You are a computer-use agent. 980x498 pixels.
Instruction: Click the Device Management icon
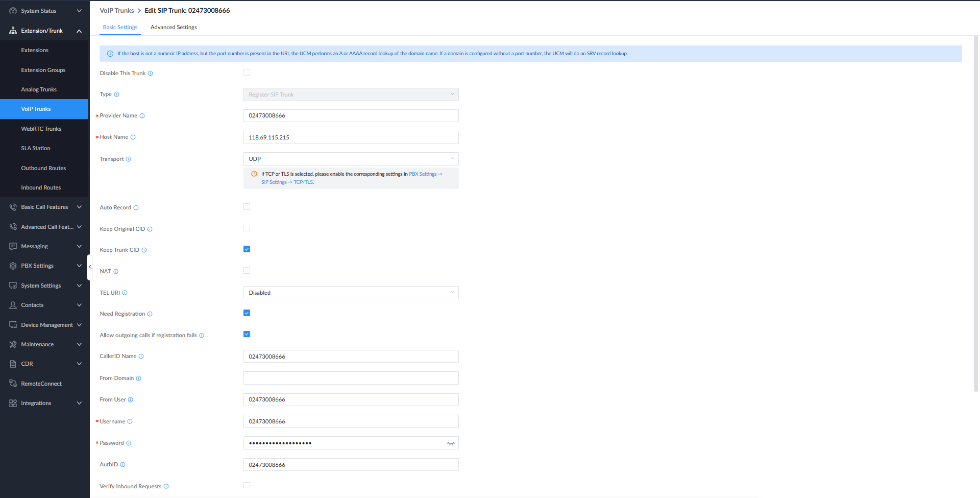tap(13, 325)
